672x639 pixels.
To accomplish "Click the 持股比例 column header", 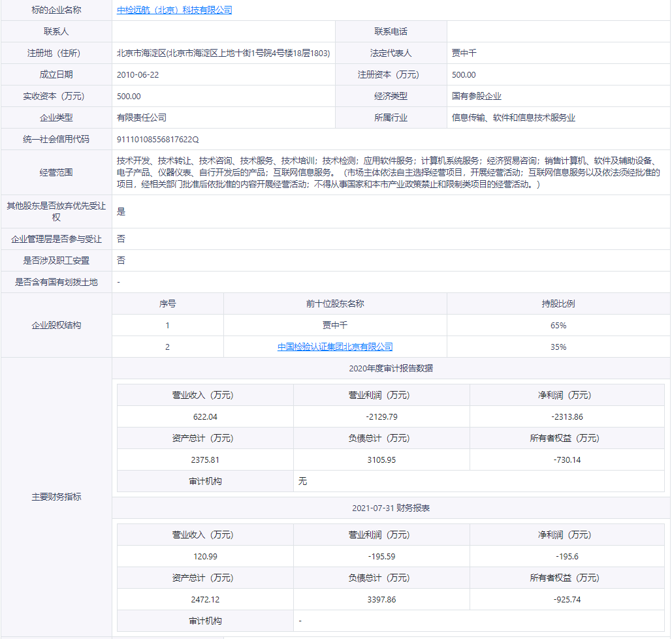I will click(x=558, y=304).
